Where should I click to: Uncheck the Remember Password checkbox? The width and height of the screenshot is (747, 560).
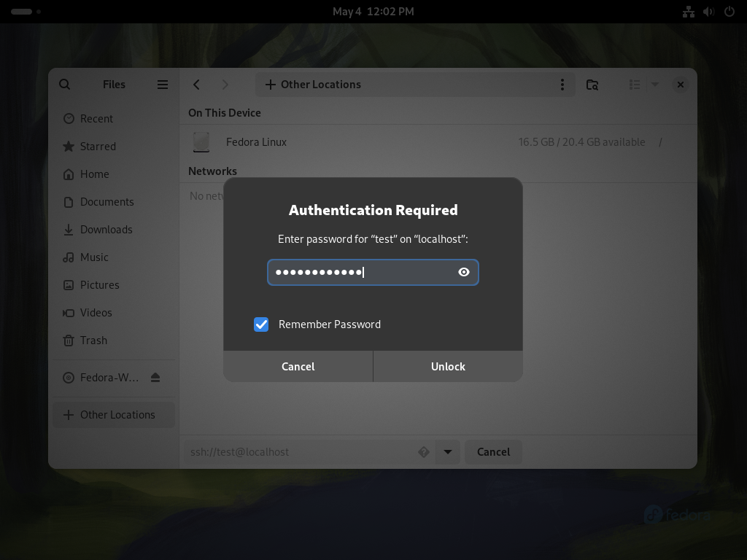(x=261, y=324)
